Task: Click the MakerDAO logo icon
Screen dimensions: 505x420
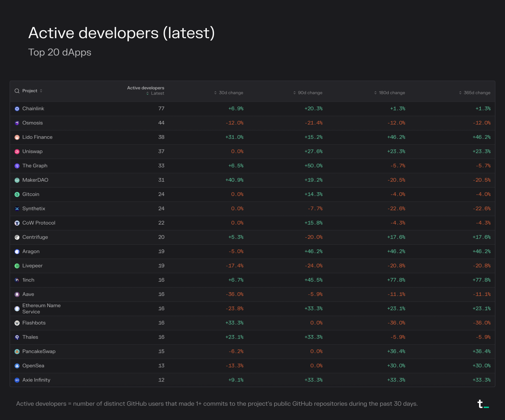Action: pos(17,180)
